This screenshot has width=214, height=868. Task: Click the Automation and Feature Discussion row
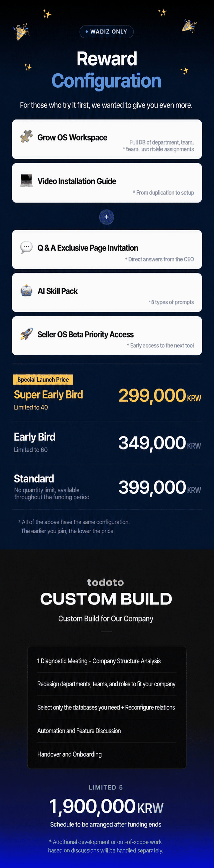click(107, 730)
